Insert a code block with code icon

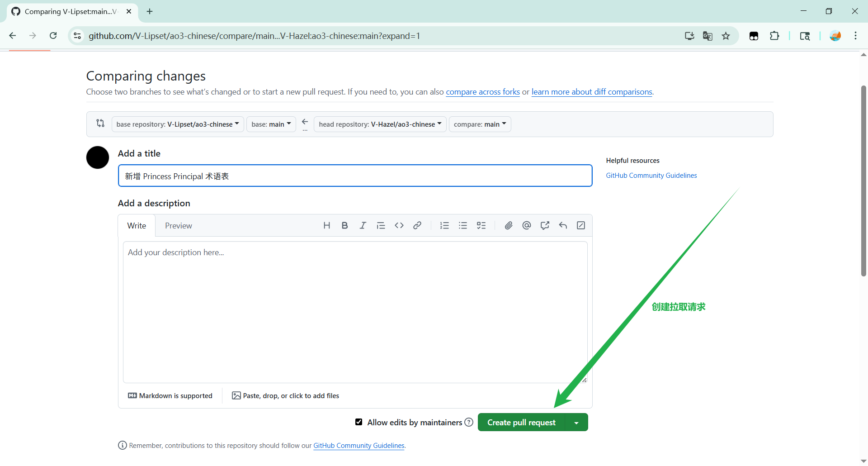click(x=399, y=225)
